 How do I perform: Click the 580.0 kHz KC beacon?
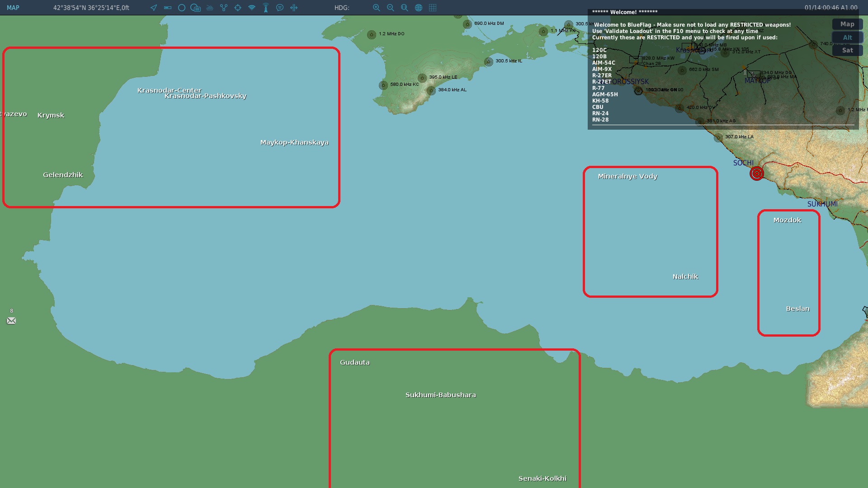click(x=383, y=85)
